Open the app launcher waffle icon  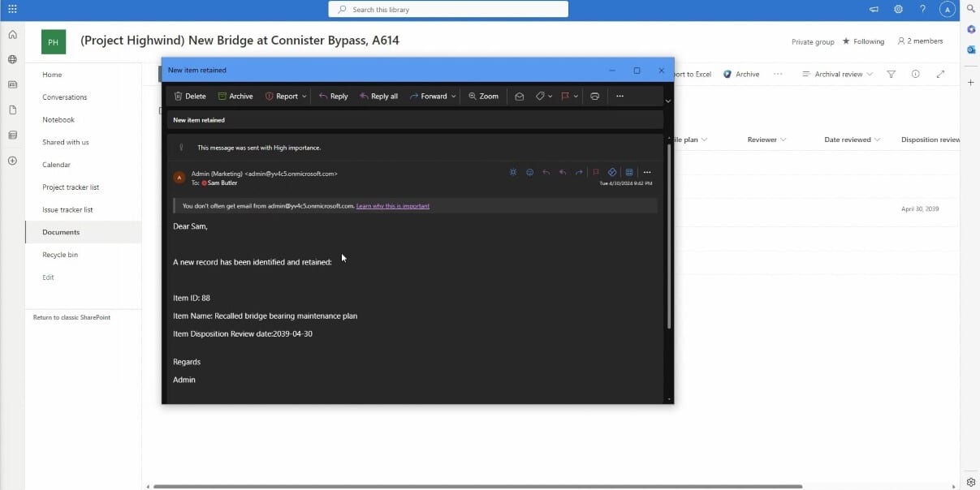pyautogui.click(x=12, y=10)
